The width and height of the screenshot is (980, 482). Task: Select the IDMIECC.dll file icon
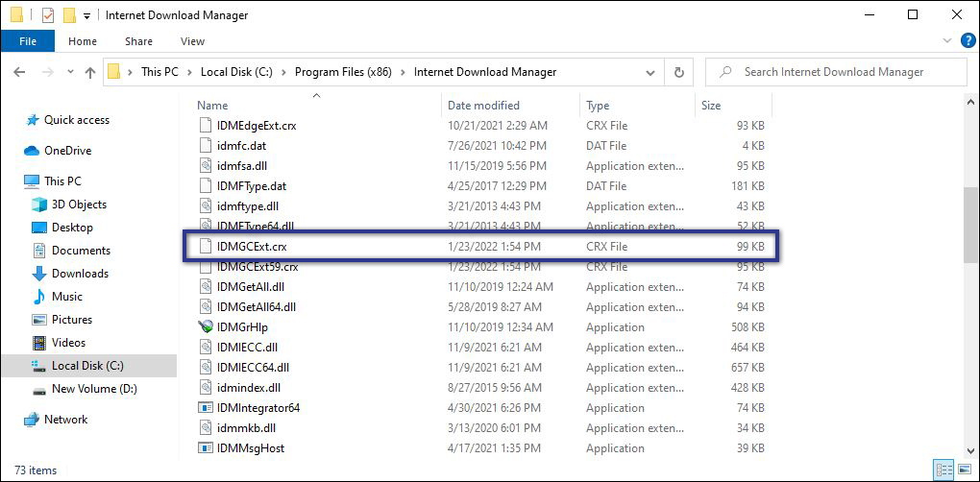point(206,348)
